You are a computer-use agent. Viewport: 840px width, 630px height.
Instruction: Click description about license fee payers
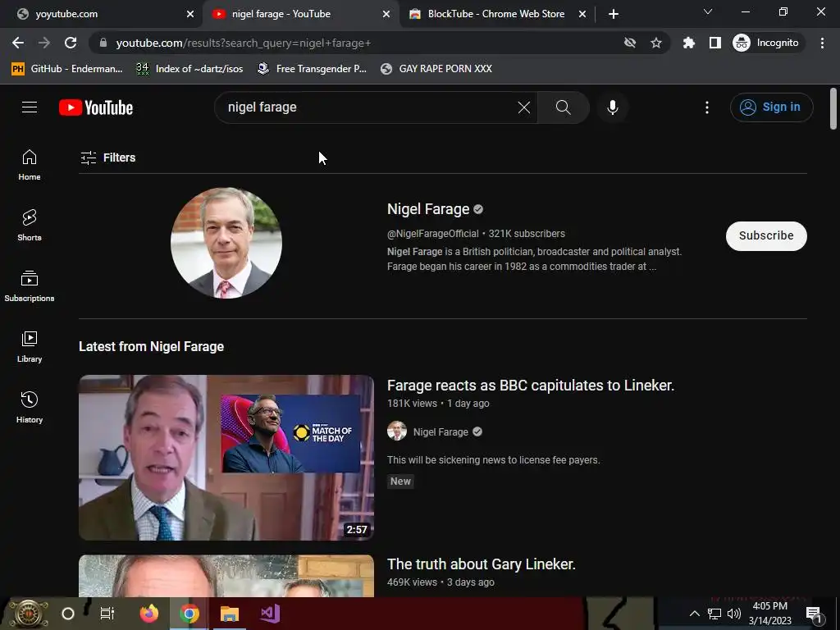tap(493, 459)
